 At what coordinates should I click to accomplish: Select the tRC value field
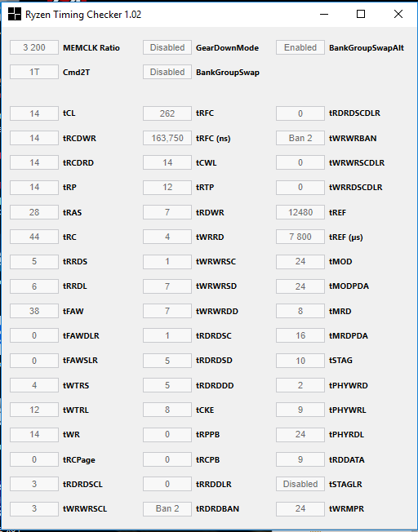pos(34,237)
